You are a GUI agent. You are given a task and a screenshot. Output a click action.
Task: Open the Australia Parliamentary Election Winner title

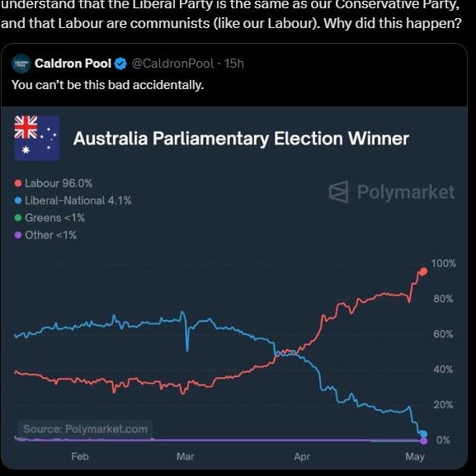tap(241, 139)
